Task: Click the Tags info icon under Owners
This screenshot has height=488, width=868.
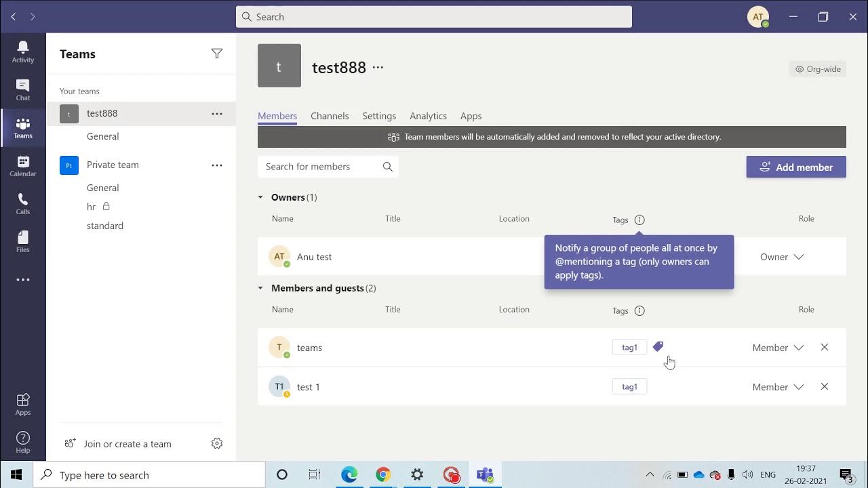Action: (639, 220)
